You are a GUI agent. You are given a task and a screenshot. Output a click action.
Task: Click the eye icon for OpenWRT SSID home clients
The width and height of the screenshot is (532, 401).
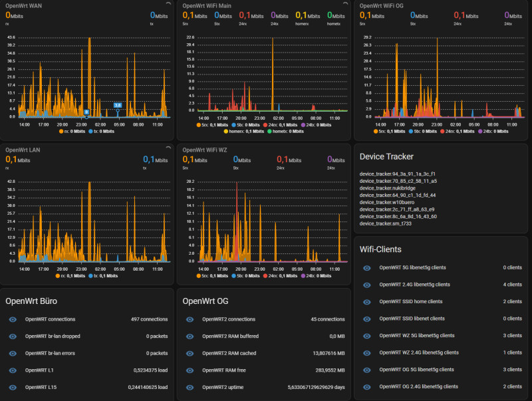[x=366, y=301]
